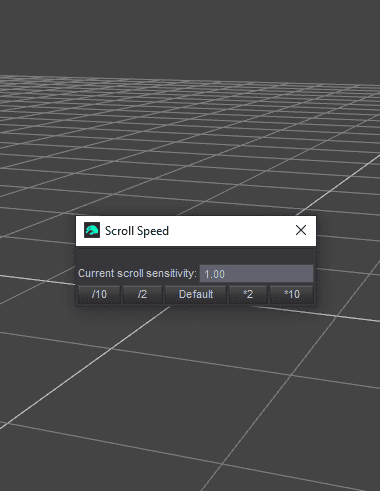
Task: Click the Current scroll sensitivity label
Action: 137,274
